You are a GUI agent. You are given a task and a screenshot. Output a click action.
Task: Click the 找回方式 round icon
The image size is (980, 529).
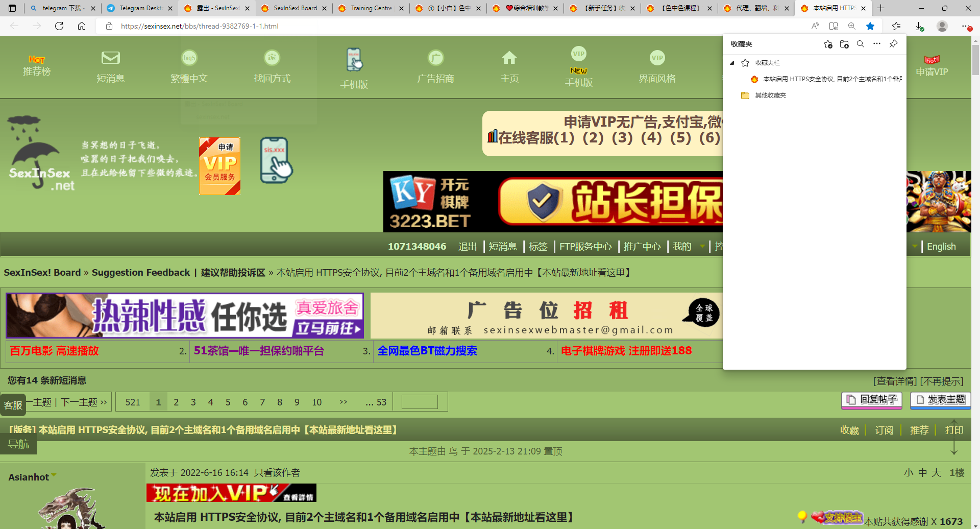272,58
